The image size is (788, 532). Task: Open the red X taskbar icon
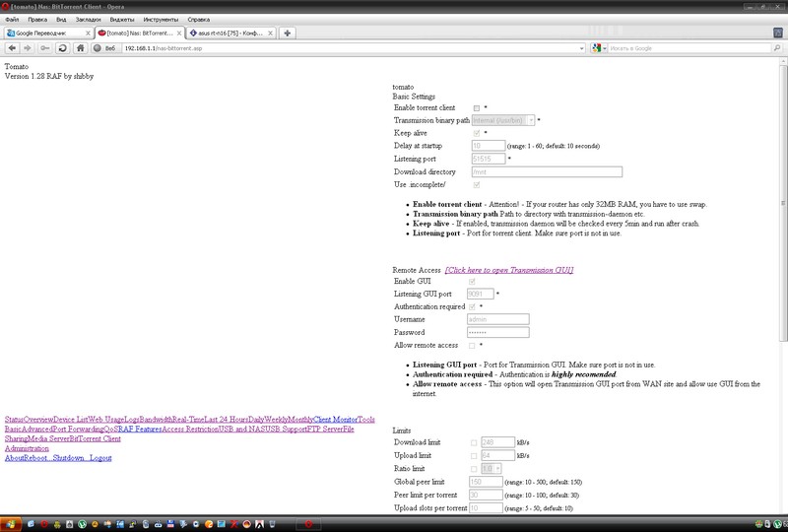234,524
